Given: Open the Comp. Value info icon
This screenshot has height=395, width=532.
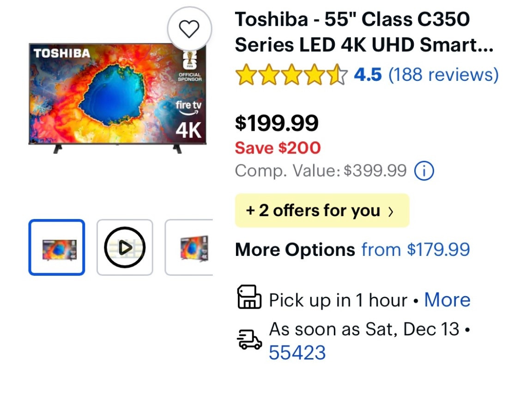Looking at the screenshot, I should tap(423, 170).
